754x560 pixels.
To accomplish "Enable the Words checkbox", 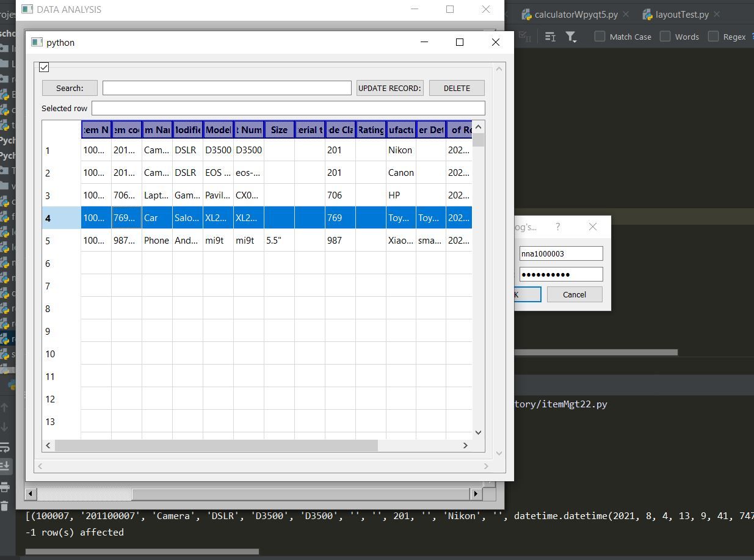I will point(665,36).
